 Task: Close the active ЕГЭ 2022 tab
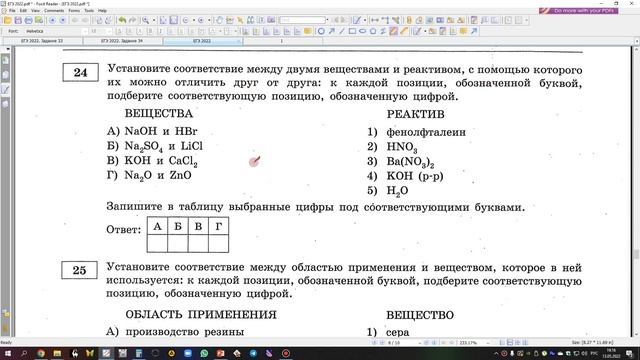pyautogui.click(x=239, y=41)
